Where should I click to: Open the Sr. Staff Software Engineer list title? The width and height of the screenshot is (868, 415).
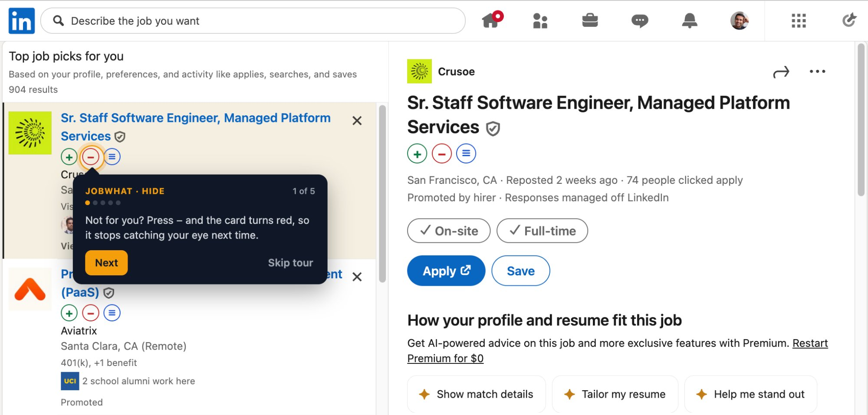195,127
